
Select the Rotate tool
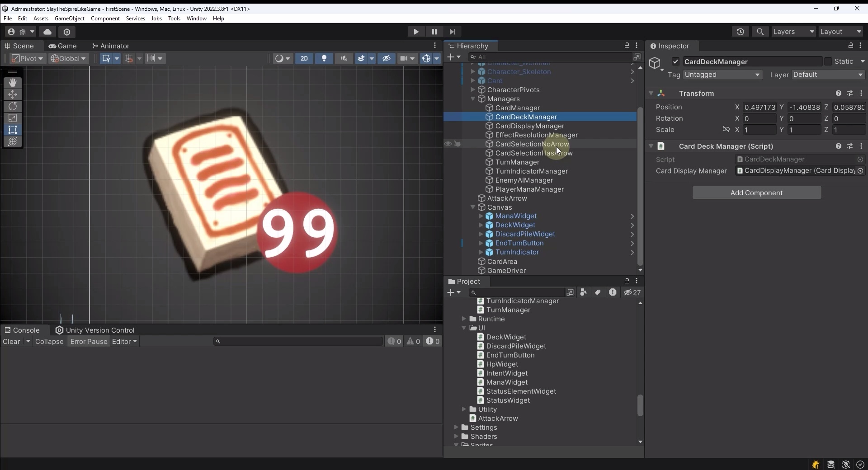click(x=13, y=106)
